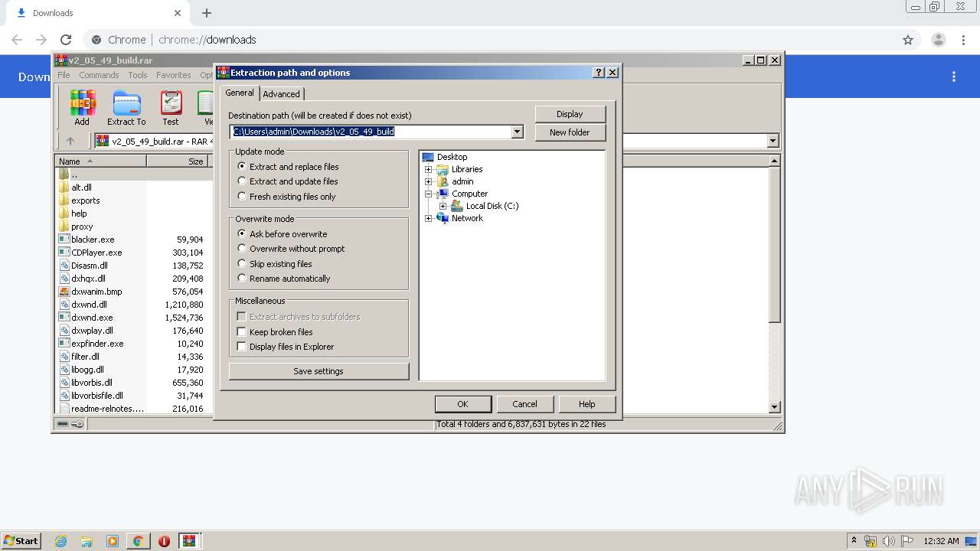The image size is (980, 551).
Task: Switch to the Advanced tab
Action: pyautogui.click(x=282, y=94)
